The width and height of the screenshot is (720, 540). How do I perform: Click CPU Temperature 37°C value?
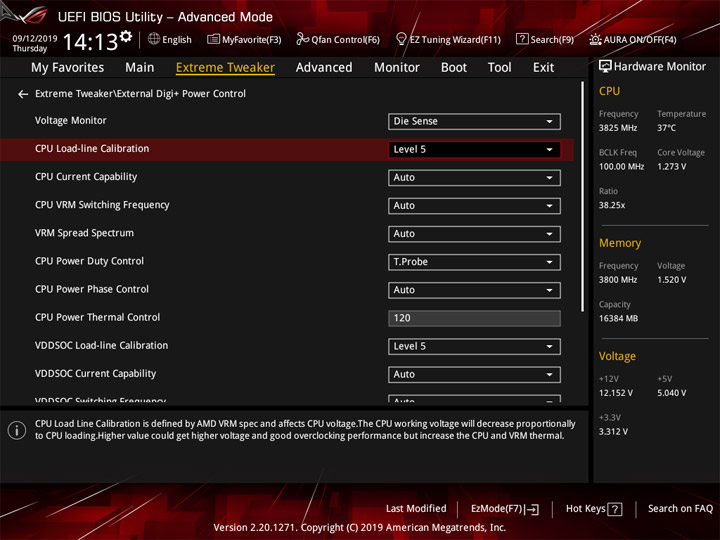point(666,128)
